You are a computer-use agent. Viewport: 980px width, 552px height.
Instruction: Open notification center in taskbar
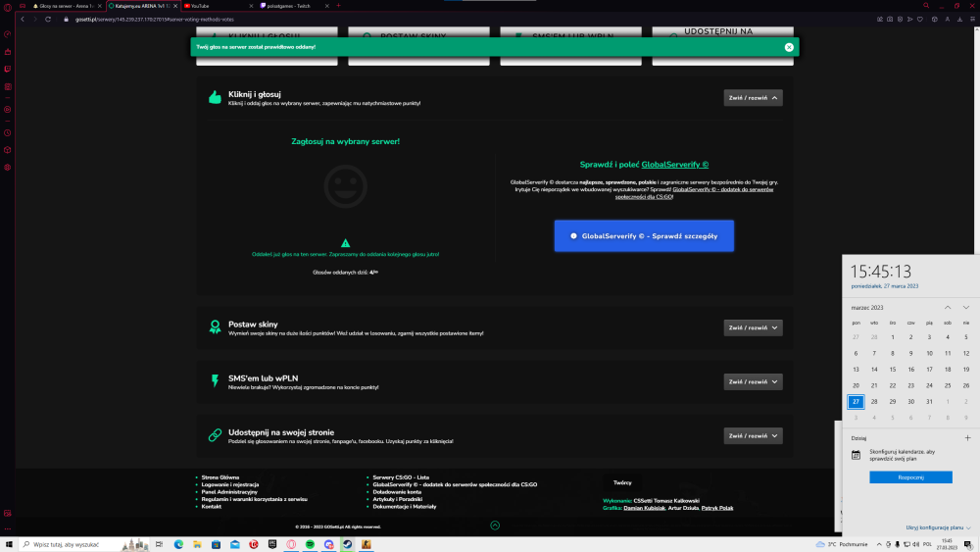(x=967, y=544)
